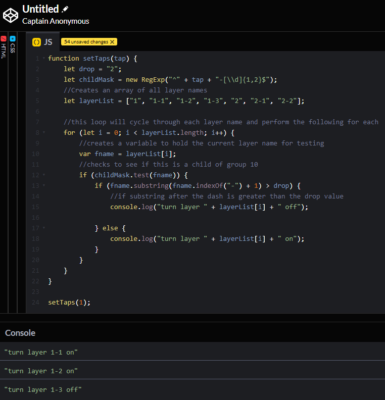Select the JS editor tab
Screen dimensions: 385x400
pos(43,42)
